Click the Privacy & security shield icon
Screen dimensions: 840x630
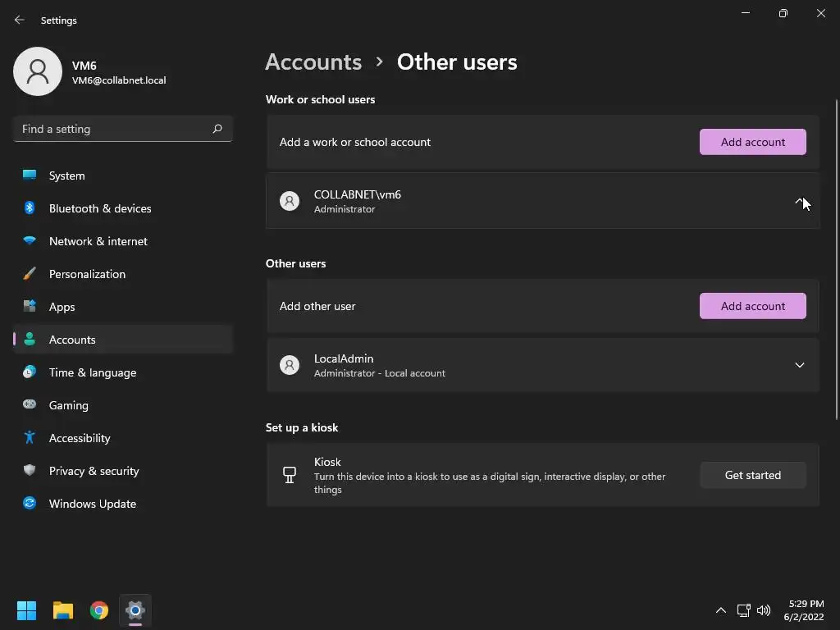pyautogui.click(x=30, y=471)
